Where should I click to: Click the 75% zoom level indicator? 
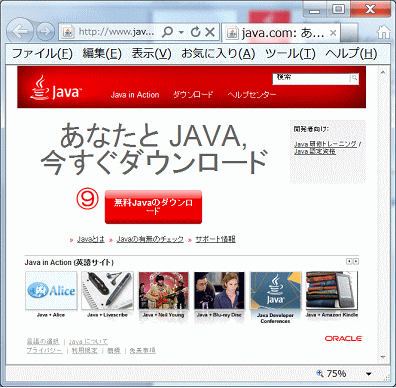[336, 374]
